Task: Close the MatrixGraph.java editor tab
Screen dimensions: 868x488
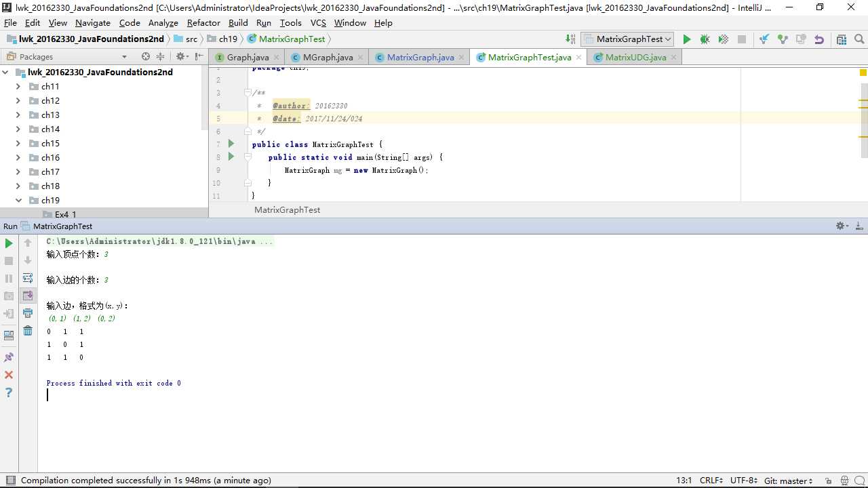Action: (x=462, y=58)
